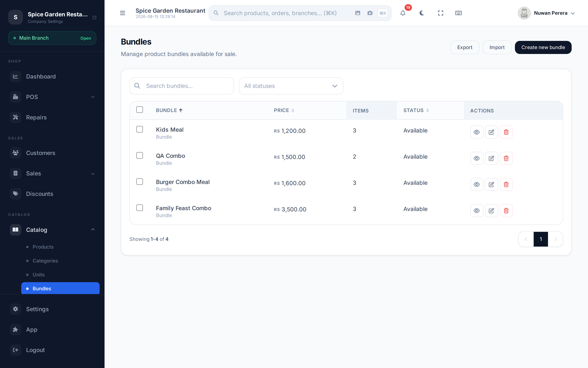Screen dimensions: 588x368
Task: View the QA Combo bundle details
Action: pyautogui.click(x=477, y=158)
